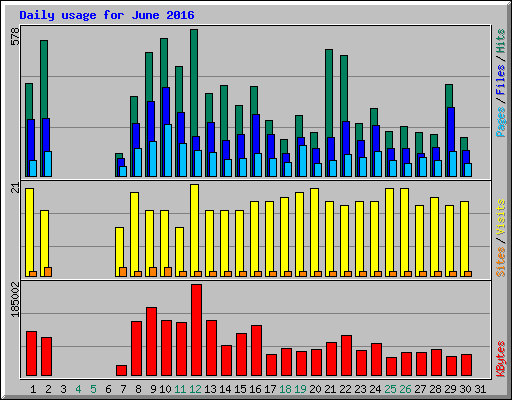The height and width of the screenshot is (400, 512).
Task: Click day 27 on the x-axis
Action: pyautogui.click(x=420, y=389)
